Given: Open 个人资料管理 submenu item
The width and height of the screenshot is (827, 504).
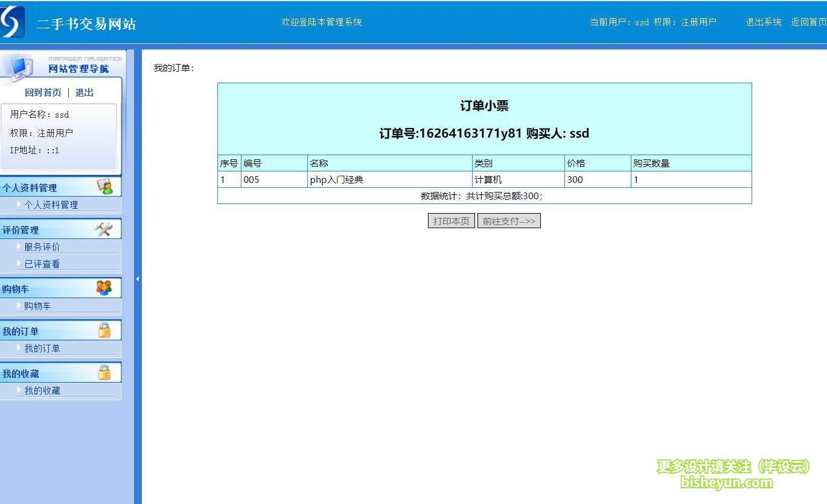Looking at the screenshot, I should point(51,205).
